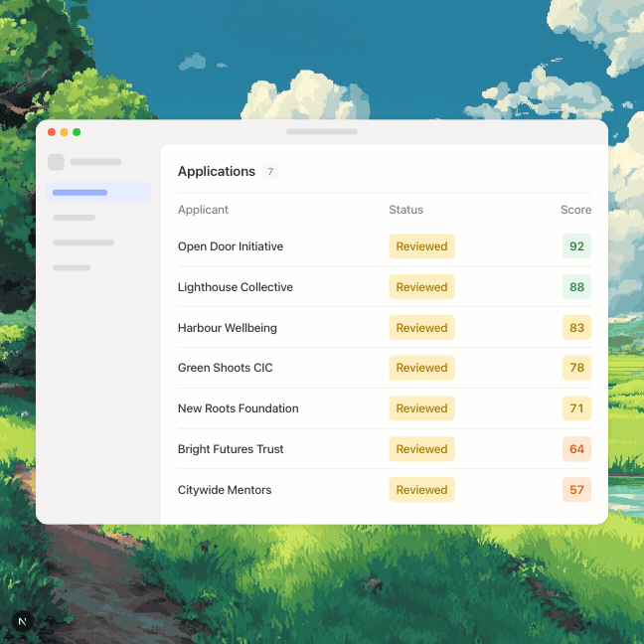Select the Lighthouse Collective applicant name
Screen dimensions: 644x644
click(236, 287)
